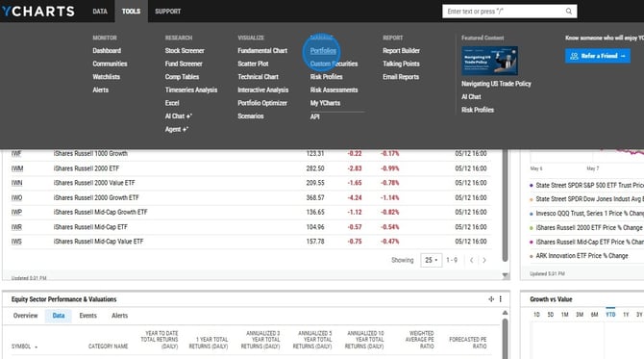Select the 1Y range in Growth vs Value
644x359 pixels.
[626, 315]
